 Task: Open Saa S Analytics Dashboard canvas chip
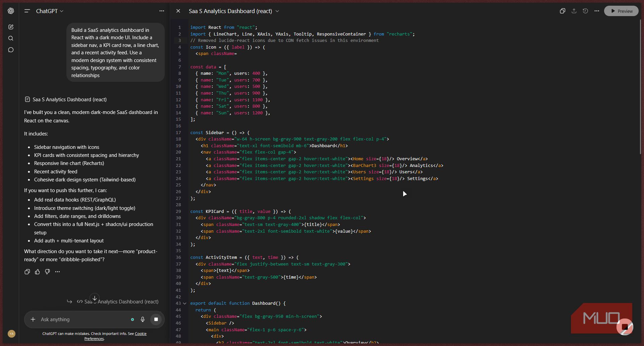pos(66,100)
